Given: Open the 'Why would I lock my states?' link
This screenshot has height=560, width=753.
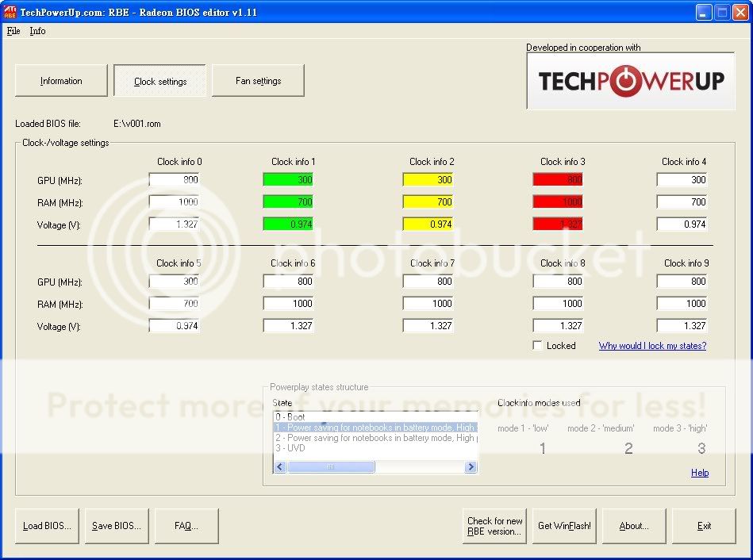Looking at the screenshot, I should pos(652,346).
